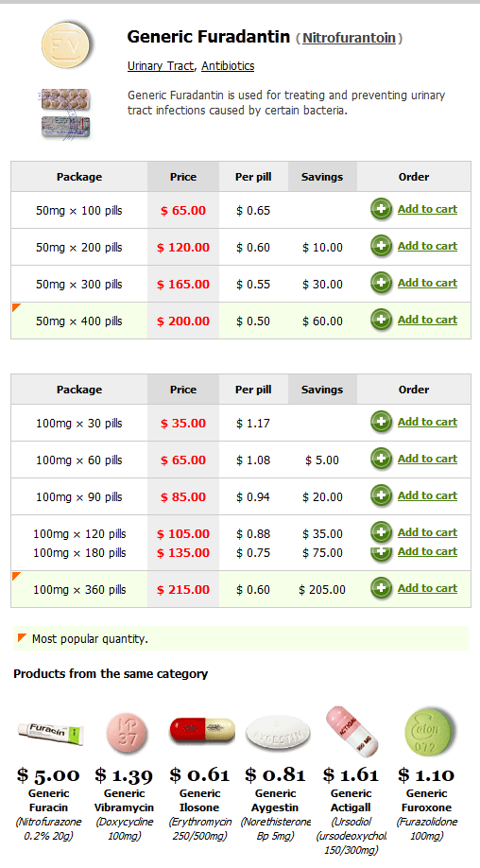Open the Generic Aygestin product name

[275, 801]
